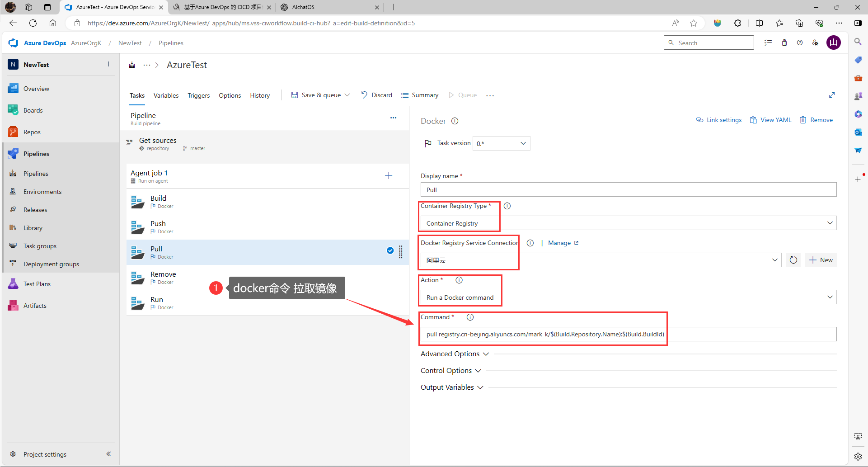Open toolbar more actions ellipsis

pyautogui.click(x=490, y=95)
